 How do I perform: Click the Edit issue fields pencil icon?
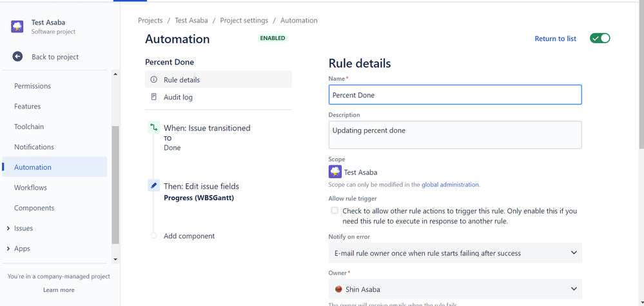click(x=153, y=185)
